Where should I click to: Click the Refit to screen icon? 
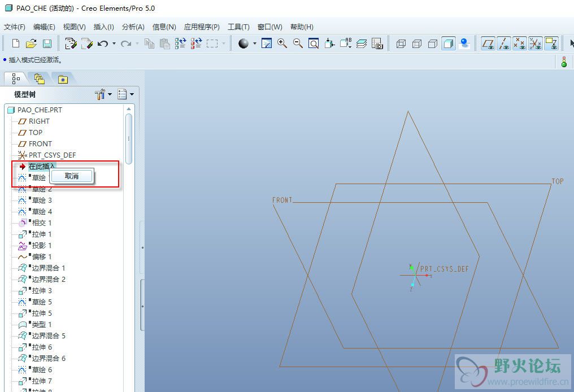pyautogui.click(x=314, y=43)
